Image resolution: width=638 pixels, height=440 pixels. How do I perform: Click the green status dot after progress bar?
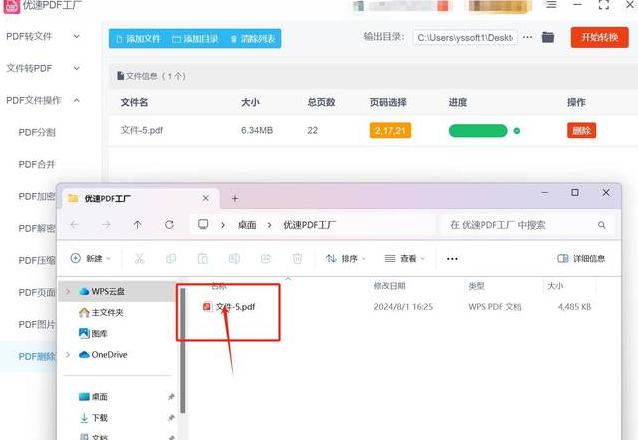(x=517, y=131)
